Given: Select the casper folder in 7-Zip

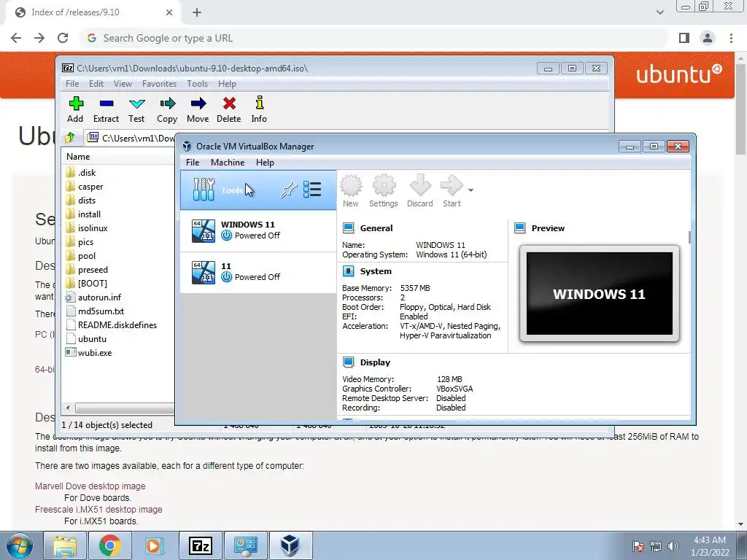Looking at the screenshot, I should point(85,187).
